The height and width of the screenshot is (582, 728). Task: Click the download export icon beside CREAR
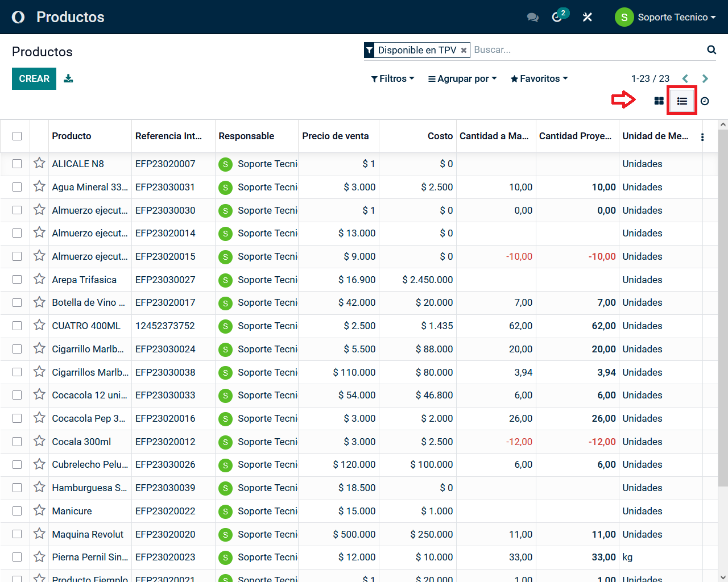pos(68,78)
